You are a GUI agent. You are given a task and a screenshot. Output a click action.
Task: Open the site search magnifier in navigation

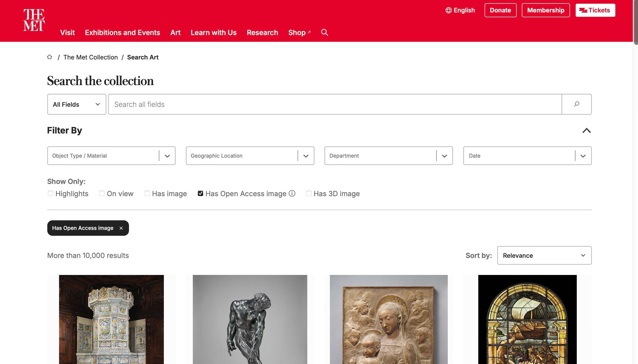tap(324, 32)
